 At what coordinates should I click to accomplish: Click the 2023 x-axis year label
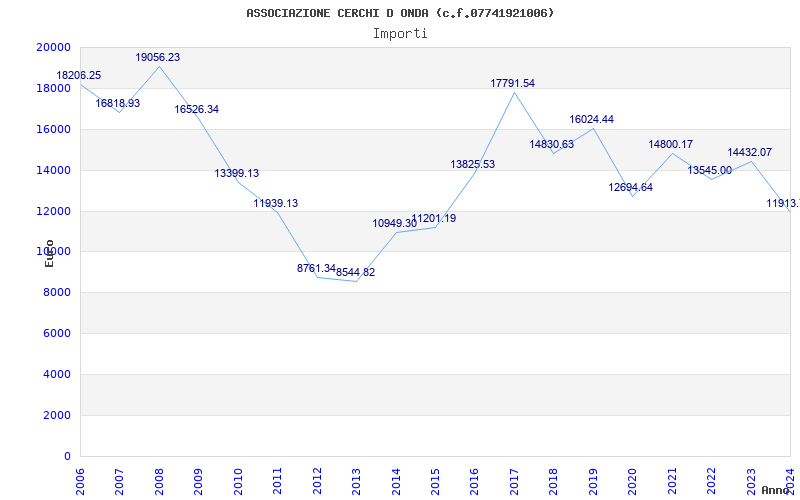751,481
